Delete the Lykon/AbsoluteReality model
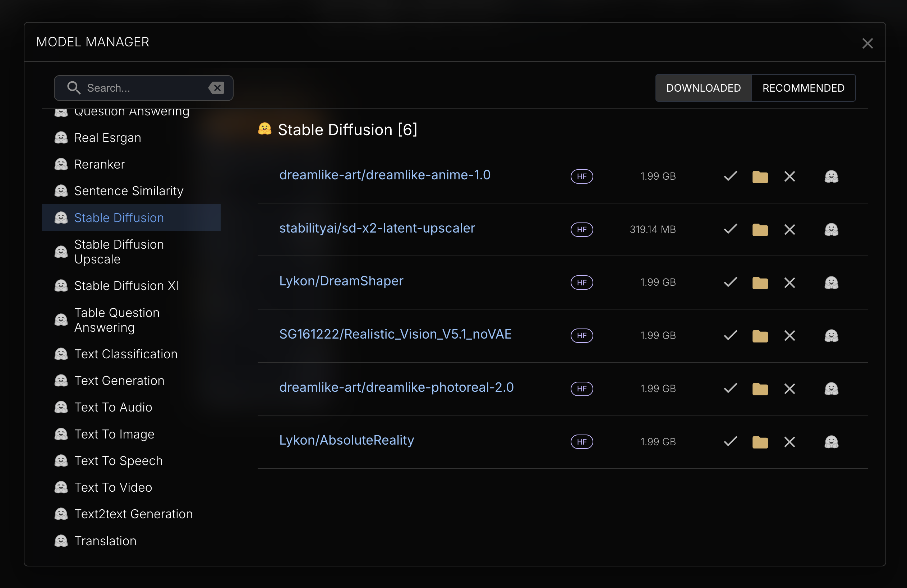 789,442
